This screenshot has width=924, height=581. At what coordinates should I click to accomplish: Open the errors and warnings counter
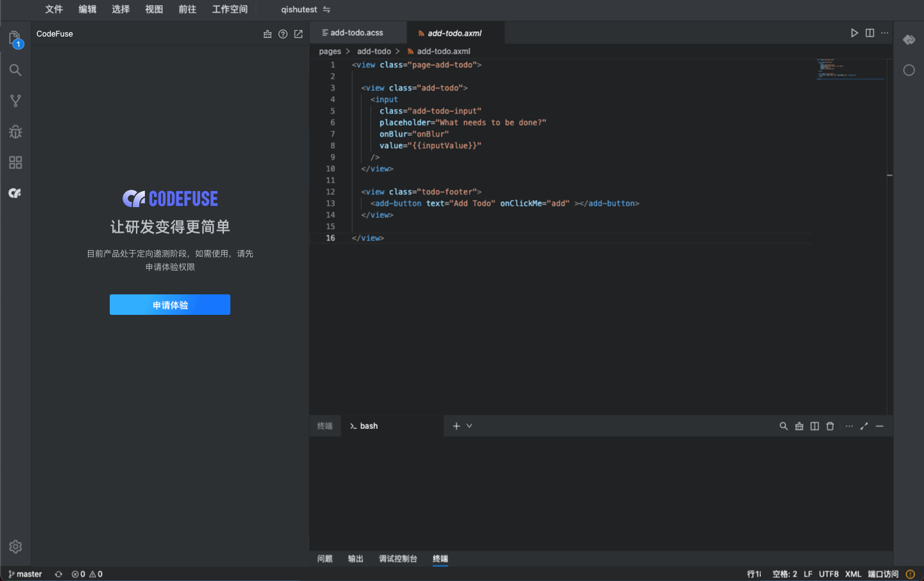coord(87,574)
